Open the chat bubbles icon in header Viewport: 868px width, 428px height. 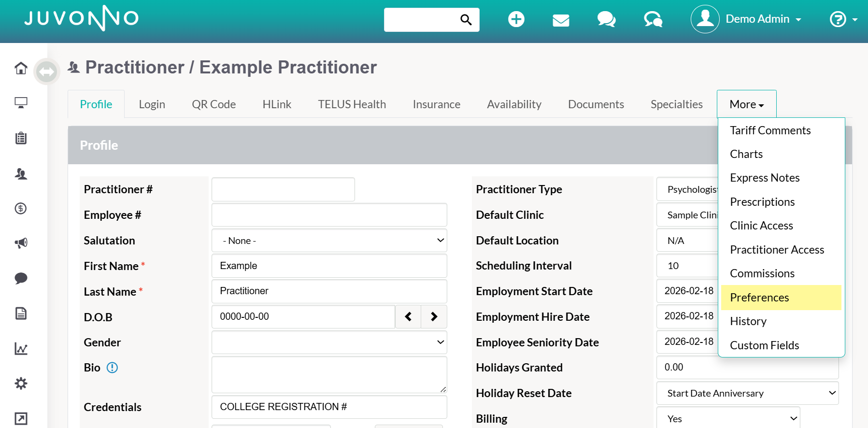click(606, 19)
